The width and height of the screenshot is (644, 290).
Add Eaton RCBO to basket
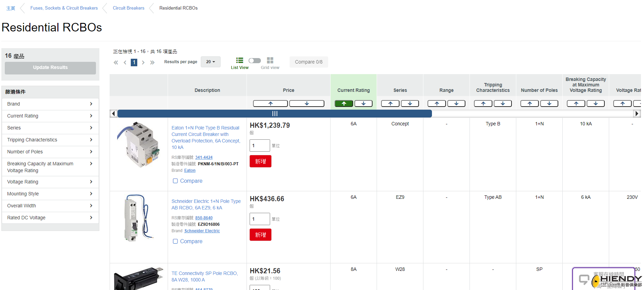coord(261,161)
